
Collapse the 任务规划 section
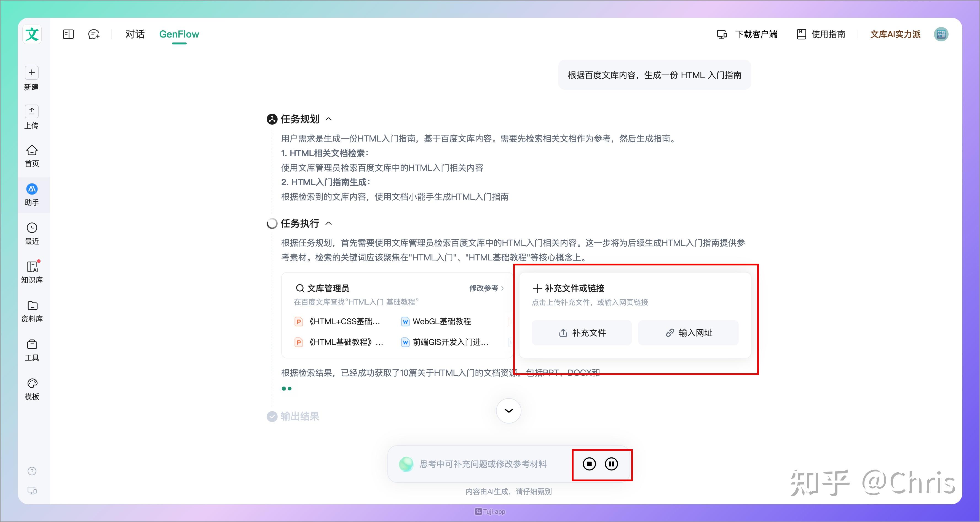coord(329,119)
